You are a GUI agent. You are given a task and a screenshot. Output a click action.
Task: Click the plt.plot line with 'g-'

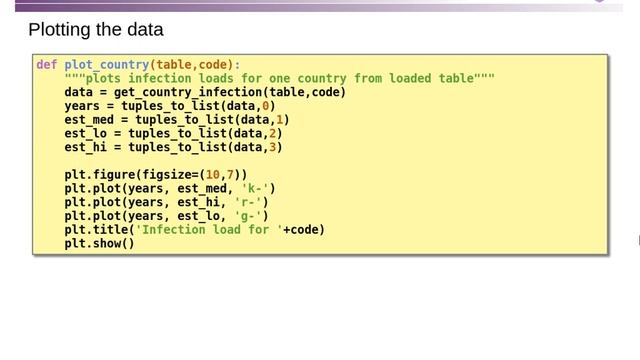click(167, 216)
